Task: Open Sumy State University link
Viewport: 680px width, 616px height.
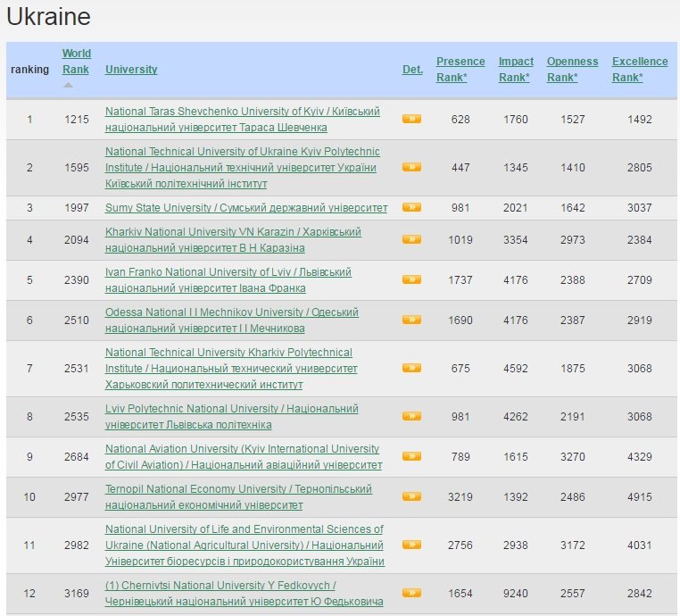Action: pos(246,208)
